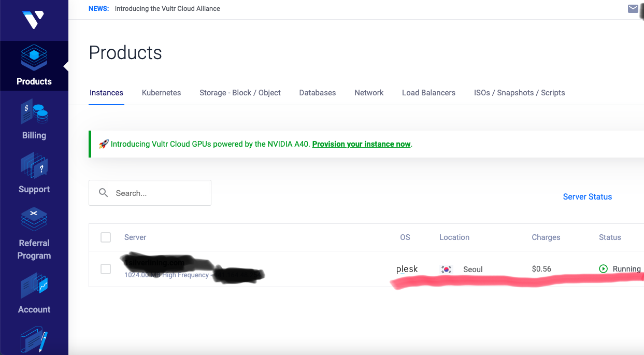This screenshot has width=644, height=355.
Task: Open the Support sidebar section
Action: (x=34, y=174)
